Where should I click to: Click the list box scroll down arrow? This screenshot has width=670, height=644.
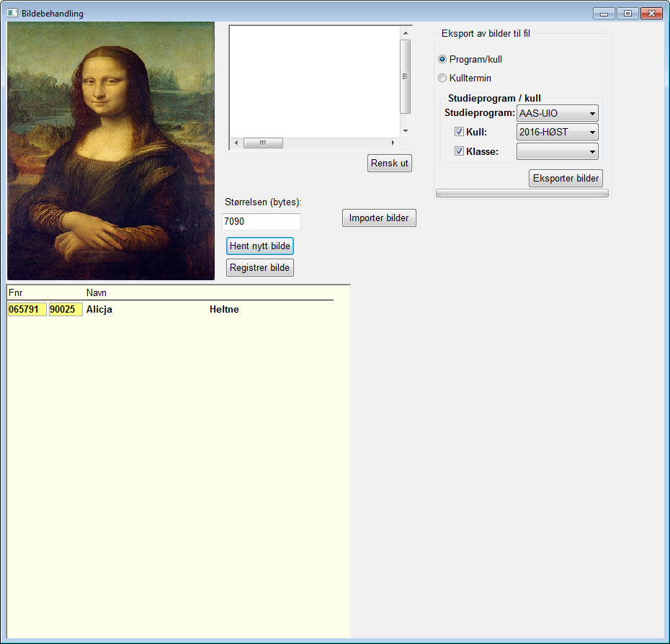(x=406, y=131)
